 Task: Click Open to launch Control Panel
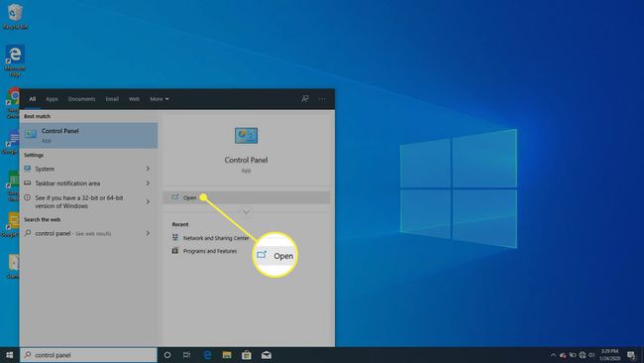tap(247, 197)
